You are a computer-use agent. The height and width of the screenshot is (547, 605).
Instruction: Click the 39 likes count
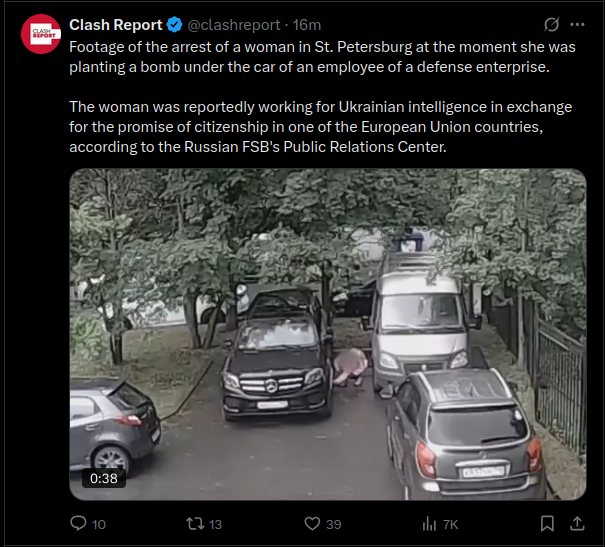coord(334,525)
